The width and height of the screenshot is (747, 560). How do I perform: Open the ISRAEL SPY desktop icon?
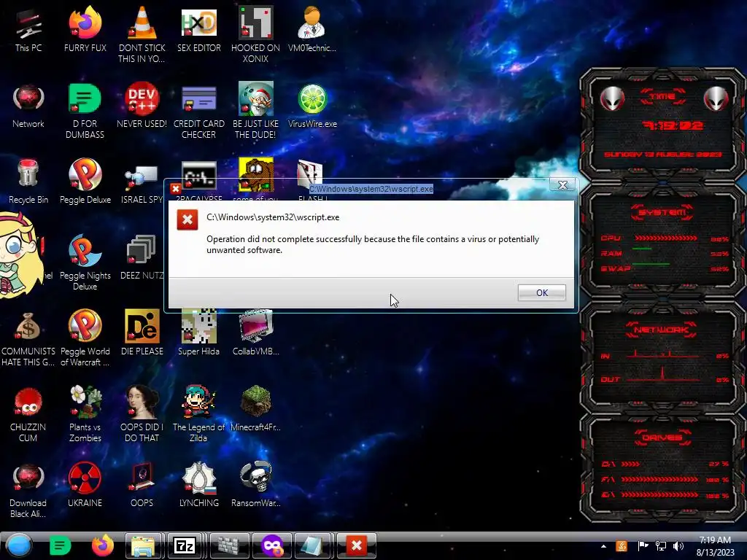[x=142, y=184]
